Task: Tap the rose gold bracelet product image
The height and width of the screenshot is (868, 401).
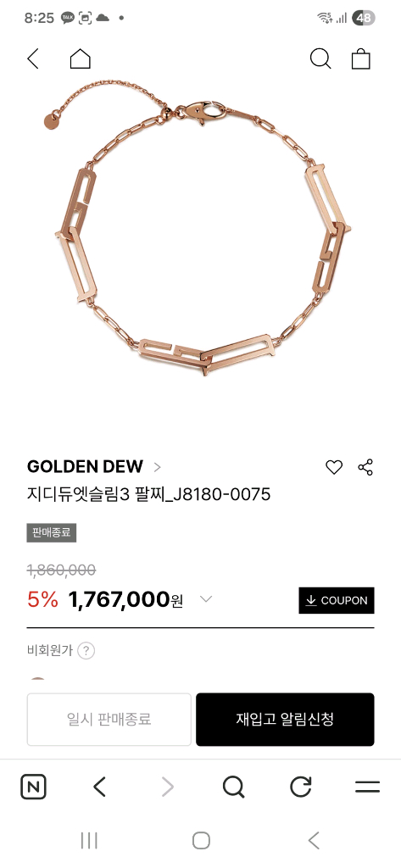Action: pyautogui.click(x=200, y=230)
